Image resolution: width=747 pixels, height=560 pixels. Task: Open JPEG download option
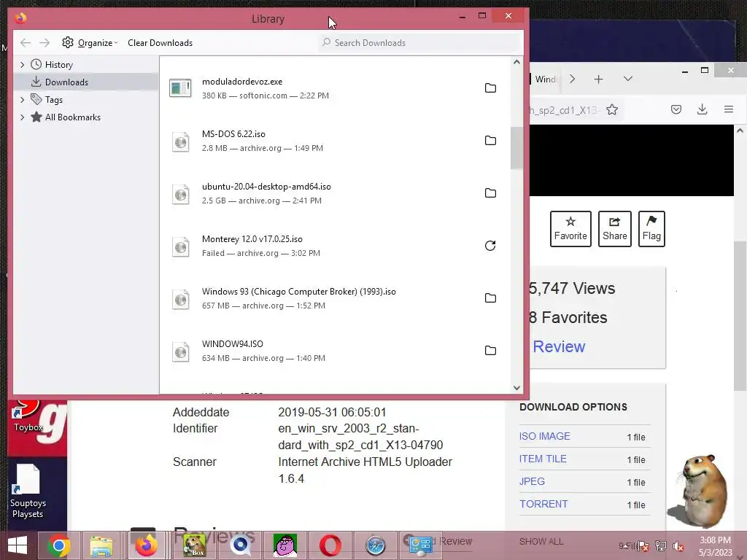[532, 481]
